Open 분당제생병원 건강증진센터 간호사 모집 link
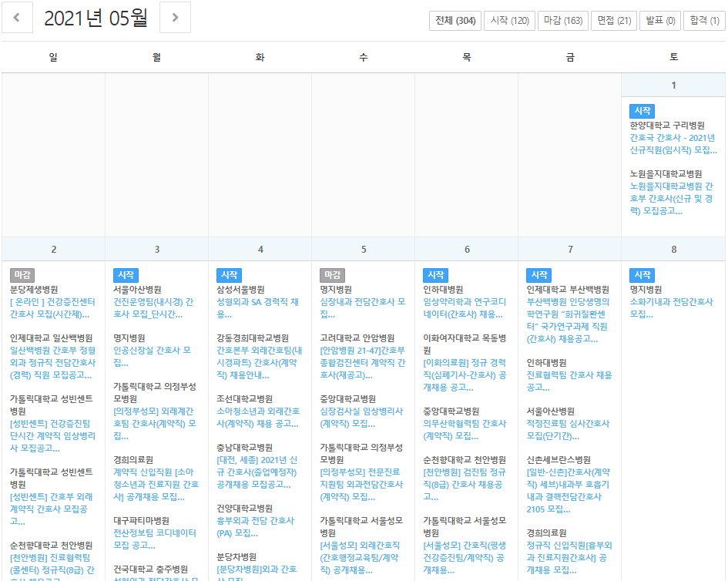The image size is (728, 581). [x=52, y=308]
